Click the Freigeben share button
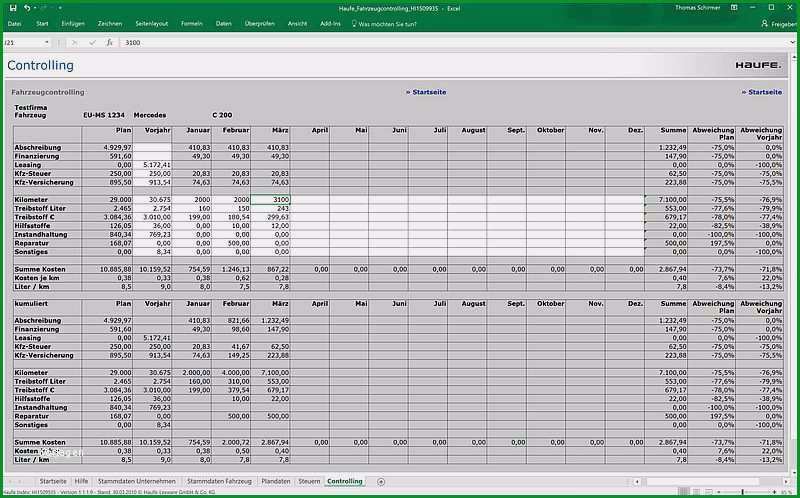This screenshot has height=498, width=800. coord(779,23)
